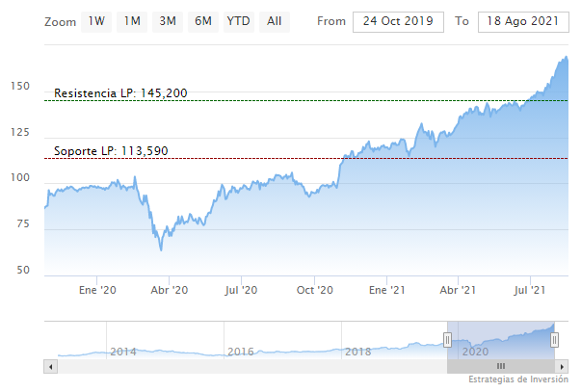Set zoom range to 1W
Screen dimensions: 581x392
point(97,21)
